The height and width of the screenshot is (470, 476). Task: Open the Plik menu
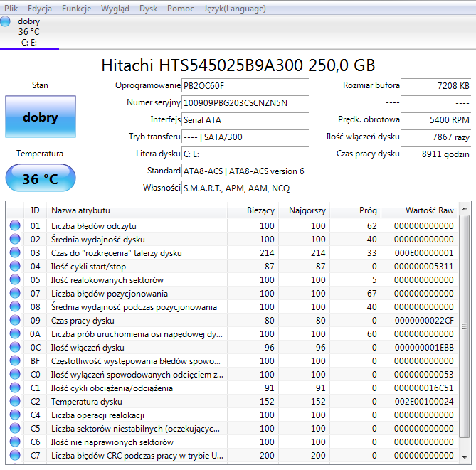click(x=11, y=9)
